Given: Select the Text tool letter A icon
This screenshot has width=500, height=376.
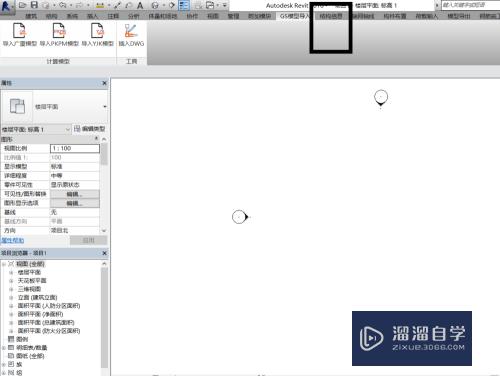Looking at the screenshot, I should [x=140, y=5].
